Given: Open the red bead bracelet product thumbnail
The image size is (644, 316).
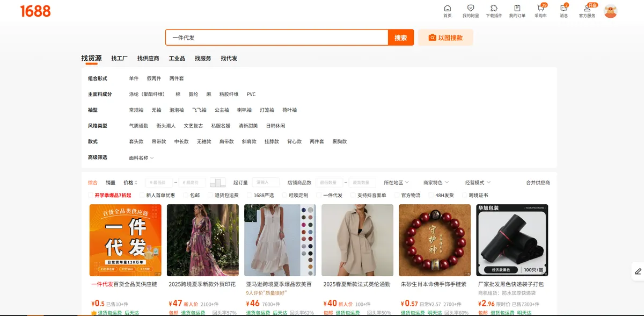Looking at the screenshot, I should (435, 240).
